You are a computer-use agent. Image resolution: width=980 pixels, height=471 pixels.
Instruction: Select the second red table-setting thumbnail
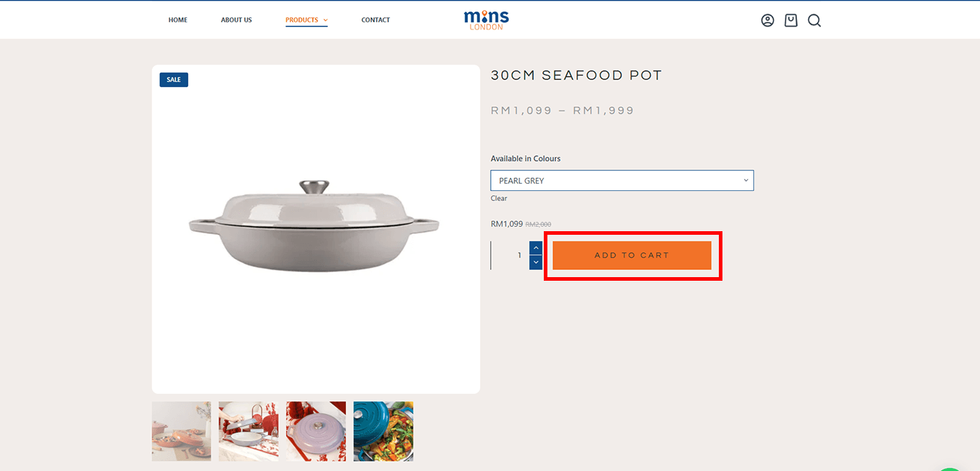coord(248,431)
